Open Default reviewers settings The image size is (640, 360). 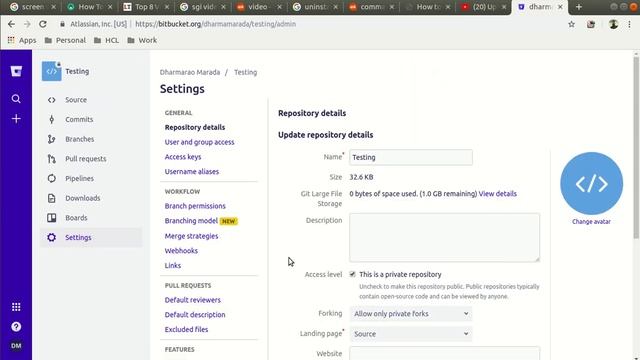click(192, 300)
